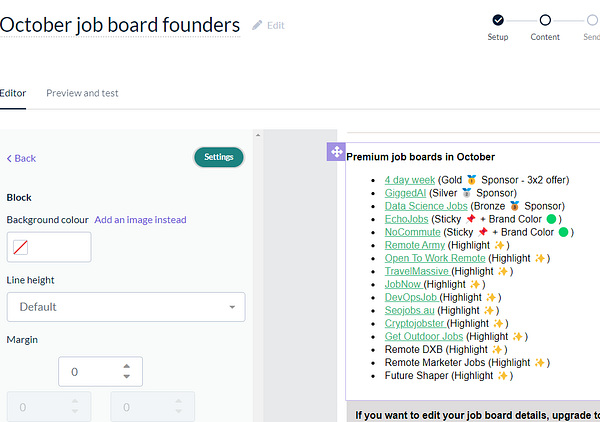Viewport: 600px width, 422px height.
Task: Open the 4 day week link
Action: 407,180
